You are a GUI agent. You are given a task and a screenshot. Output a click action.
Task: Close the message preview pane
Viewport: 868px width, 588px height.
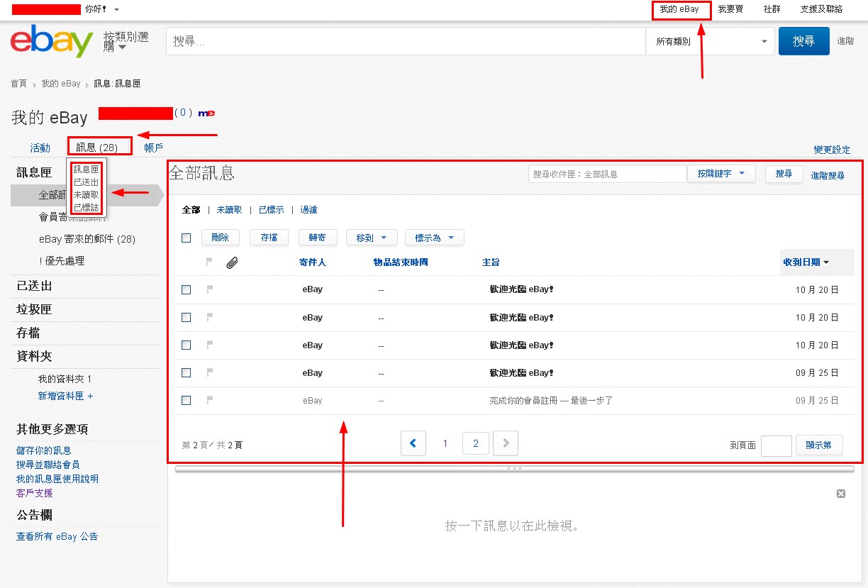click(840, 493)
